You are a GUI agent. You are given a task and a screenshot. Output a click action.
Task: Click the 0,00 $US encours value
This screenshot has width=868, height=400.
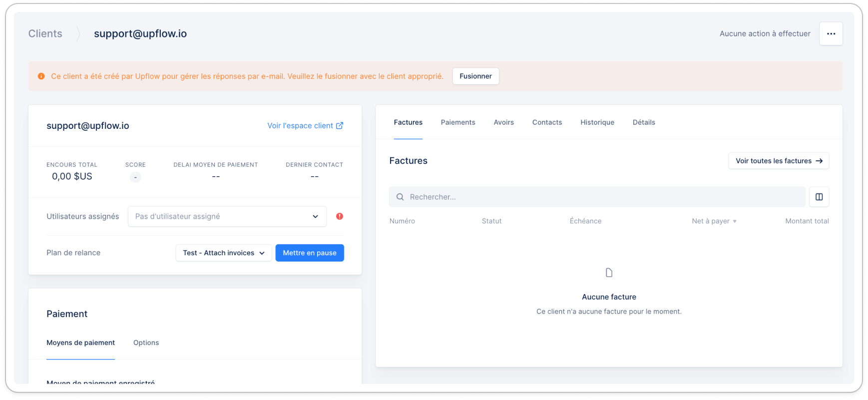pos(72,176)
